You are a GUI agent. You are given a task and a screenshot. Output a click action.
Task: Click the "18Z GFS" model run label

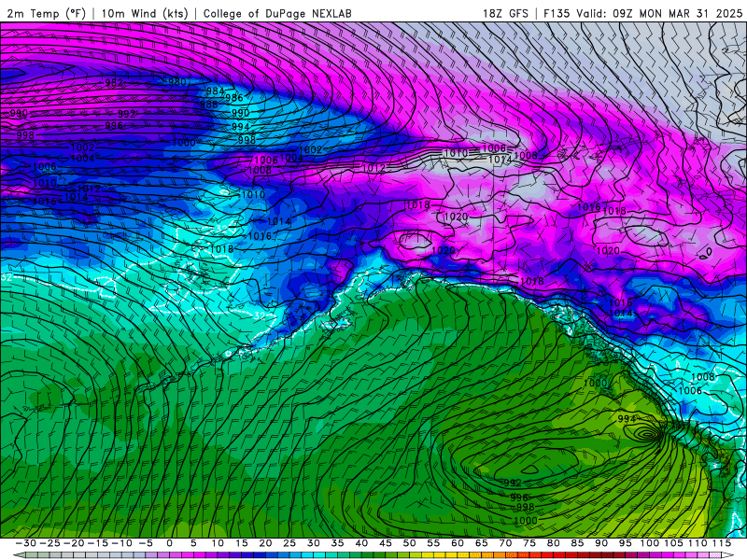point(505,13)
